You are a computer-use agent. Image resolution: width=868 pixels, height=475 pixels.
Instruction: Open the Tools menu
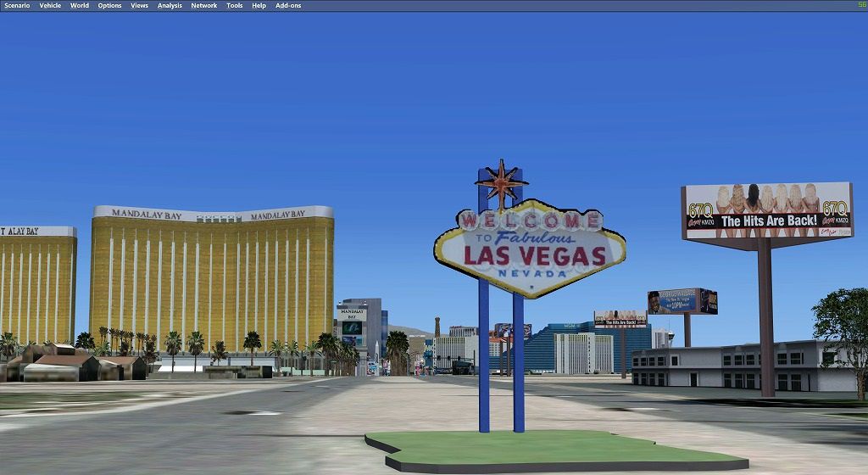coord(235,6)
